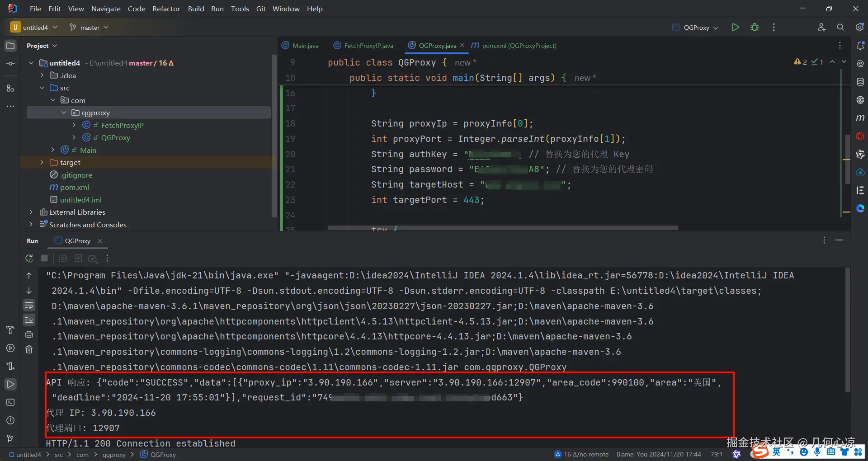
Task: Toggle the Project tool window folder icon
Action: (10, 46)
